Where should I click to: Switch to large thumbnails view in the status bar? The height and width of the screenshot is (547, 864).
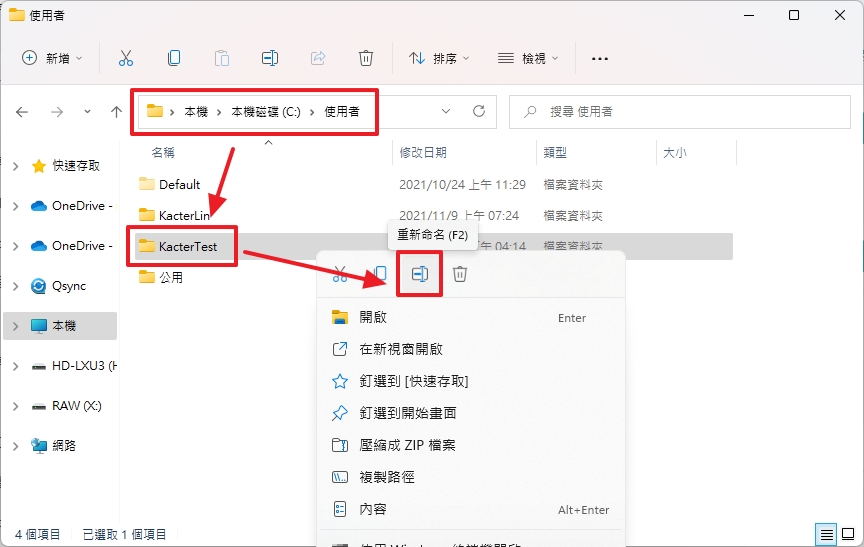(847, 534)
